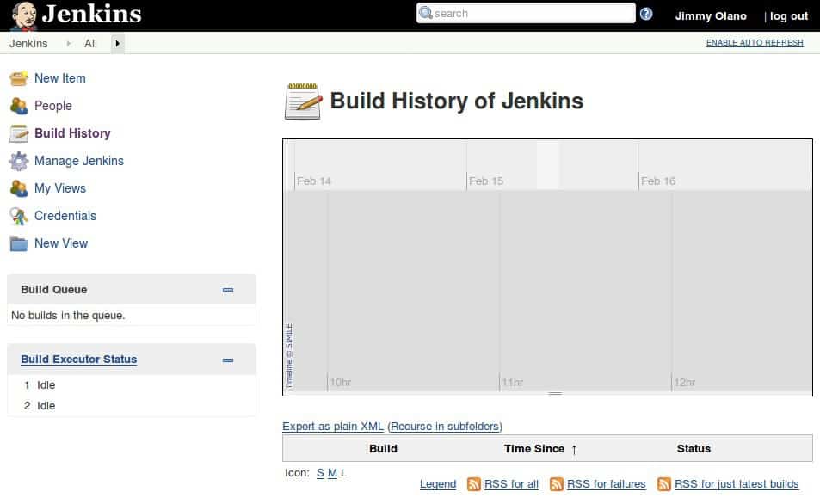The height and width of the screenshot is (504, 820).
Task: Click the large notepad icon beside page title
Action: (303, 101)
